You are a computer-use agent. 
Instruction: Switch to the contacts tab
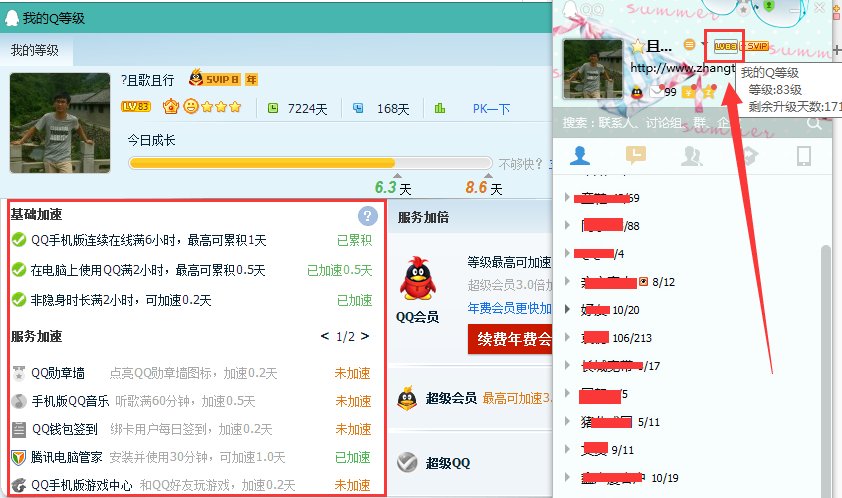[580, 156]
